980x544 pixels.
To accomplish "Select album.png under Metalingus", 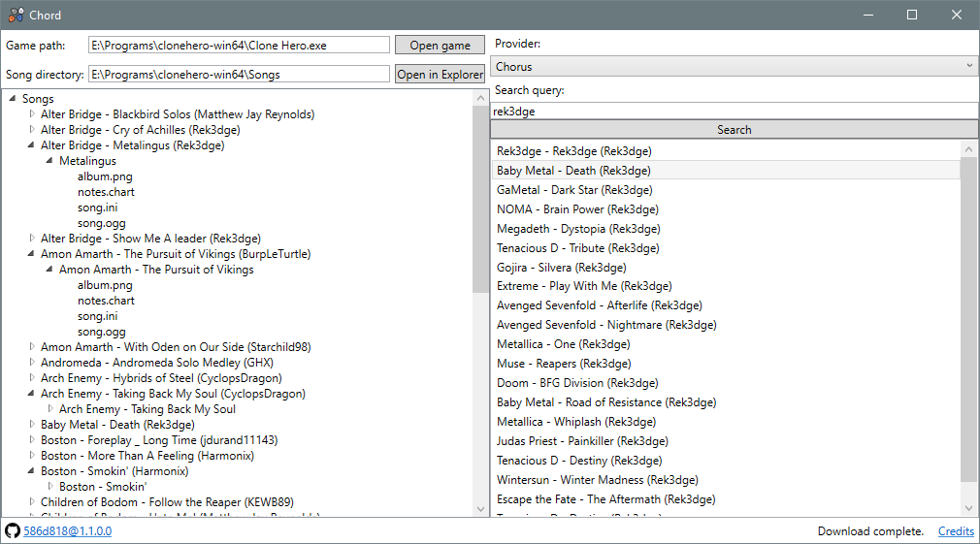I will point(105,176).
